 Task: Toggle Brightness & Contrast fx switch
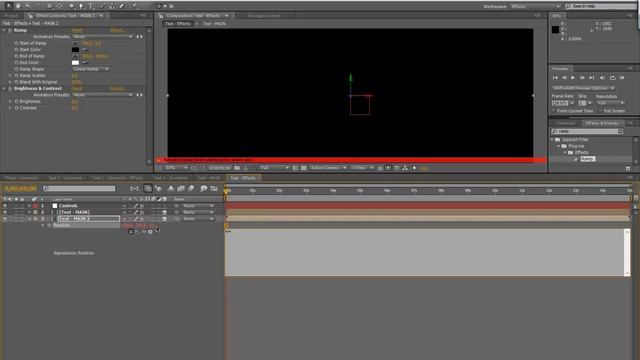point(10,89)
